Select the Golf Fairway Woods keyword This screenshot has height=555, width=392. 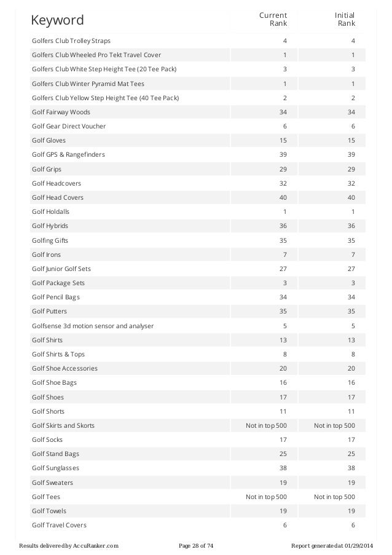coord(61,112)
